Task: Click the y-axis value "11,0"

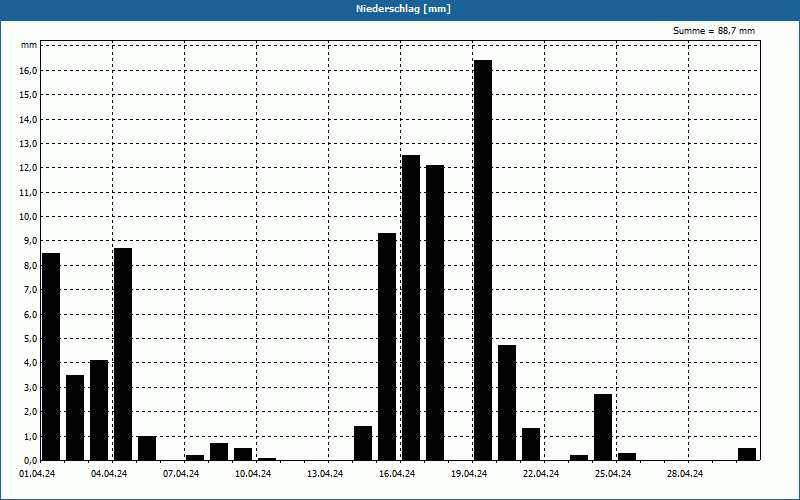Action: click(29, 192)
